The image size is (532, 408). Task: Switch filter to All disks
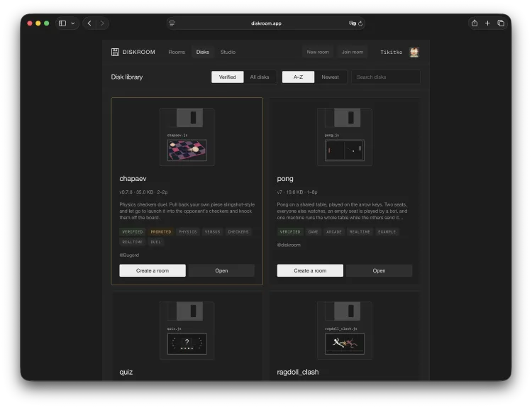tap(260, 77)
